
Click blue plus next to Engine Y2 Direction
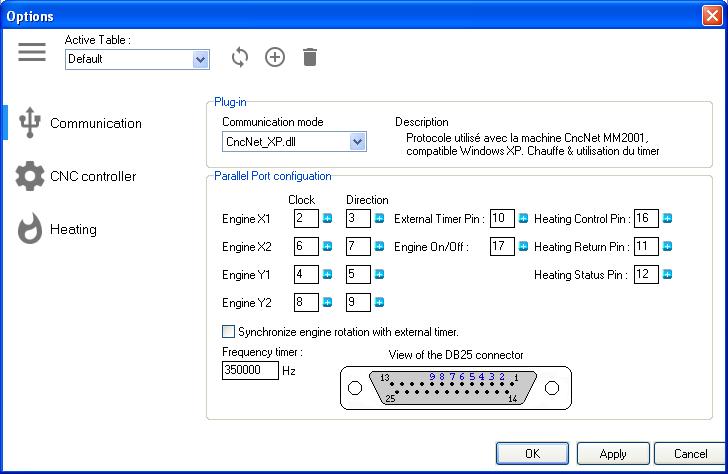tap(379, 301)
